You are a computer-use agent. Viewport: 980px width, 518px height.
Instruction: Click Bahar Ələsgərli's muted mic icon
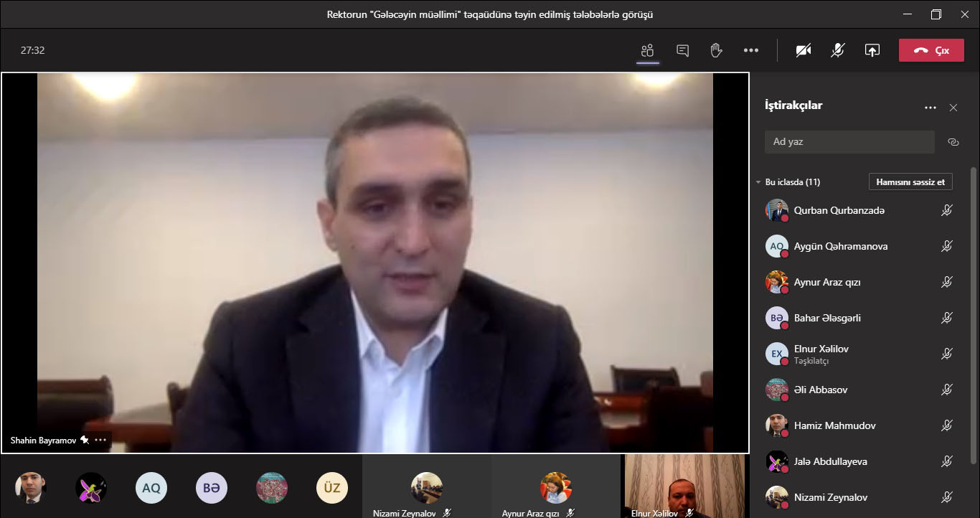tap(947, 318)
